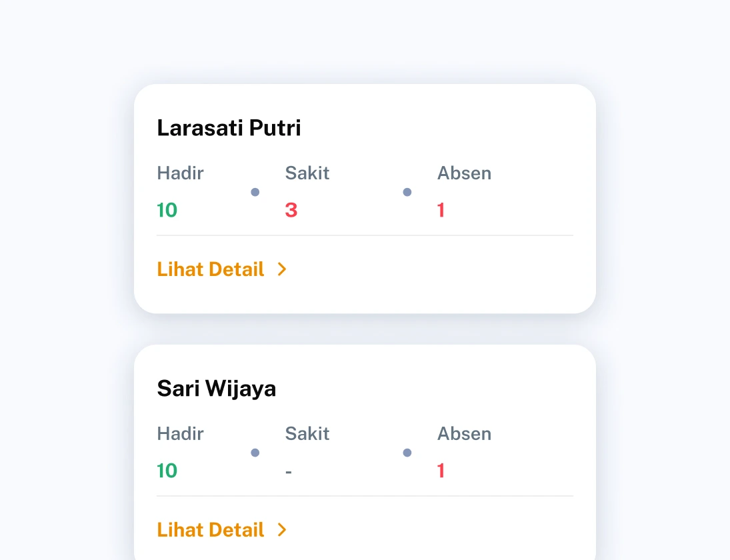Viewport: 730px width, 560px height.
Task: Click chevron arrow in Sari Wijaya card
Action: pos(282,530)
